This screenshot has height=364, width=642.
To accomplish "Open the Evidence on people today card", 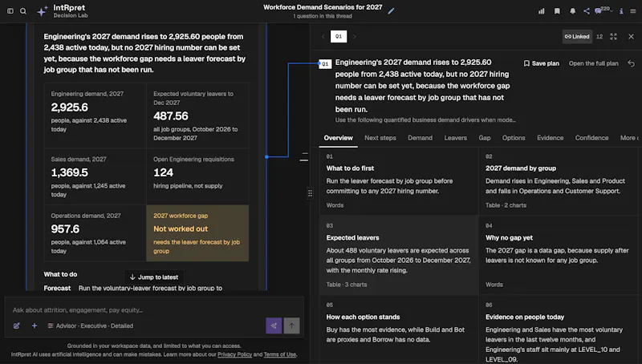I will (x=558, y=330).
